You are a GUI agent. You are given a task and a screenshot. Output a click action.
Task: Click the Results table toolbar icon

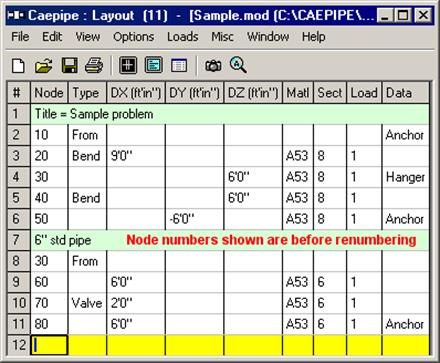179,65
